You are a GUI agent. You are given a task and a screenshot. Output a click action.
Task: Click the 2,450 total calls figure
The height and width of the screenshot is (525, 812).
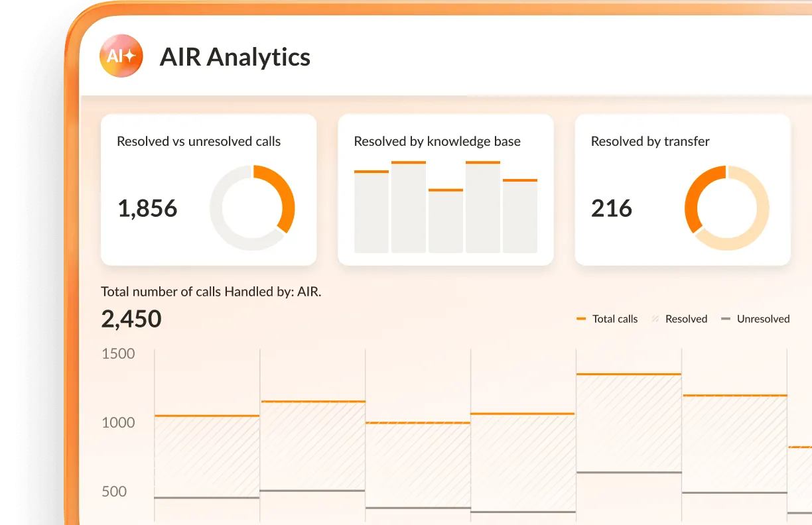pos(131,319)
